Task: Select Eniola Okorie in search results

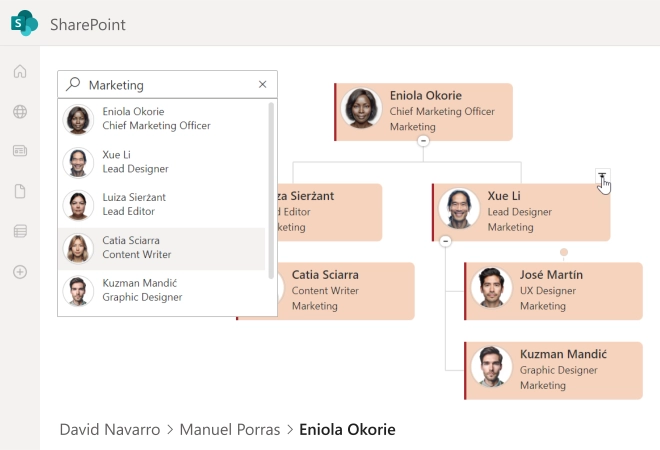Action: tap(156, 119)
